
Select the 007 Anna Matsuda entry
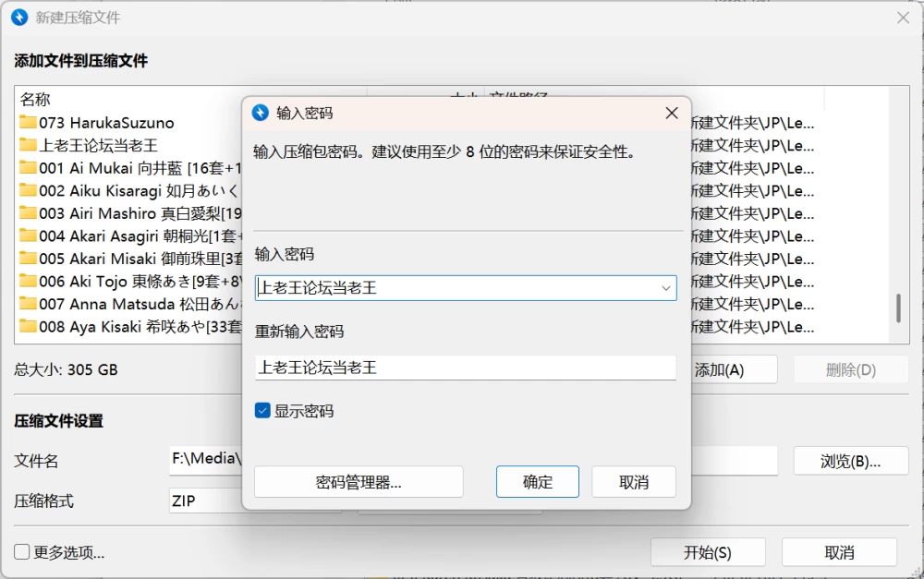pyautogui.click(x=140, y=304)
